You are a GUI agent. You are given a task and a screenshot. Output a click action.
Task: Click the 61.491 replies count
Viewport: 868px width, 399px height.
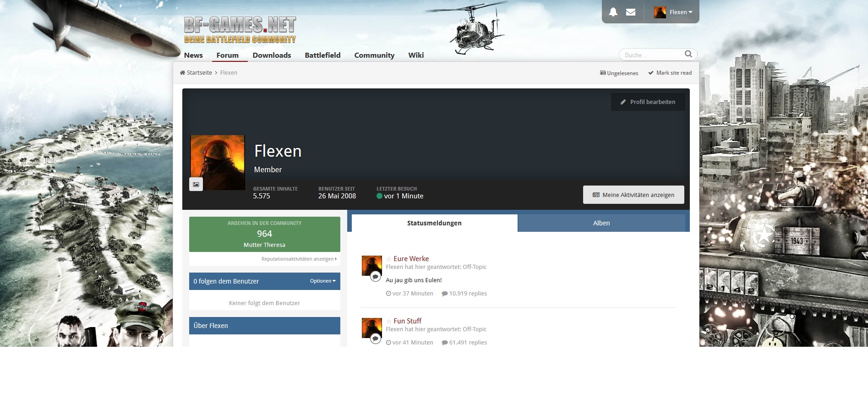[464, 343]
